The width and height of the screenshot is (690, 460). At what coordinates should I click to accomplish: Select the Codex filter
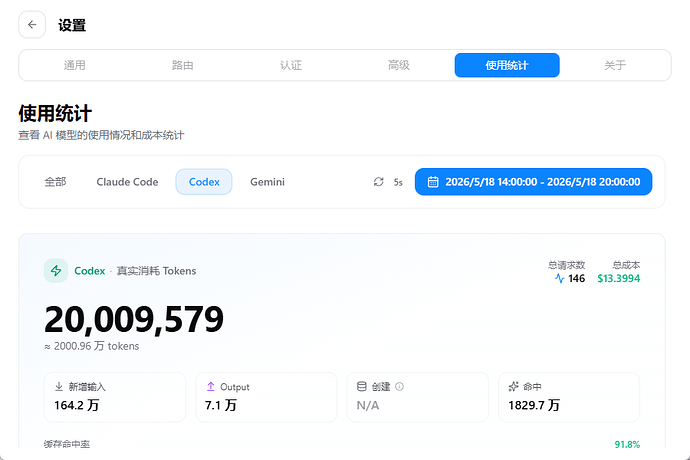point(204,182)
